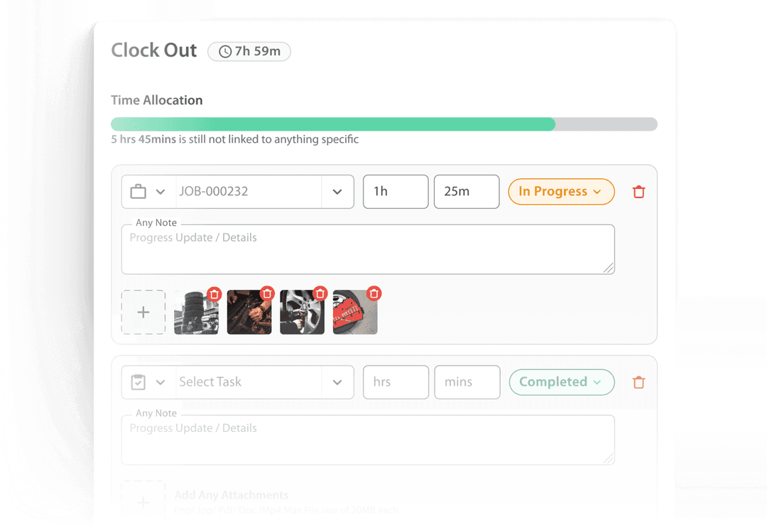Image resolution: width=767 pixels, height=532 pixels.
Task: Add attachment via plus box beside photos
Action: (143, 313)
